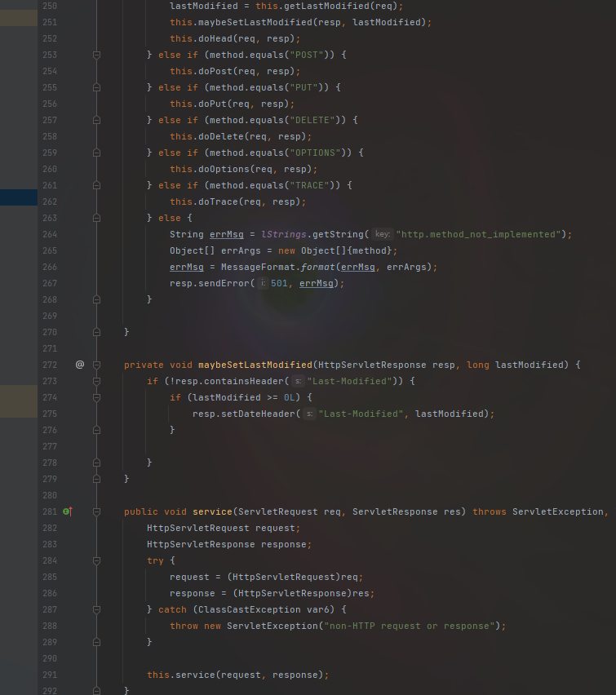Image resolution: width=616 pixels, height=695 pixels.
Task: Fold the lastModified >= 0L block on line 274
Action: (x=96, y=397)
